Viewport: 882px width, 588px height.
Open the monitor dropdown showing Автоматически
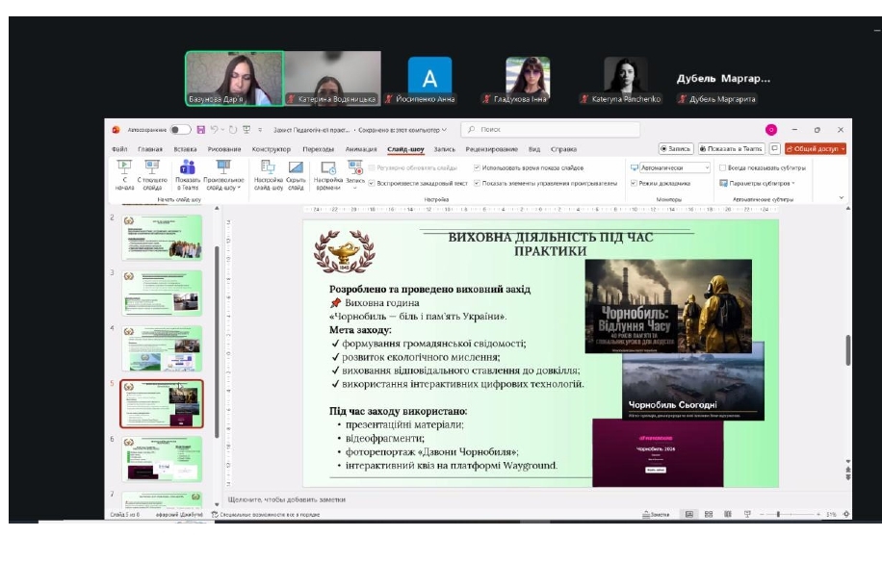pyautogui.click(x=675, y=167)
